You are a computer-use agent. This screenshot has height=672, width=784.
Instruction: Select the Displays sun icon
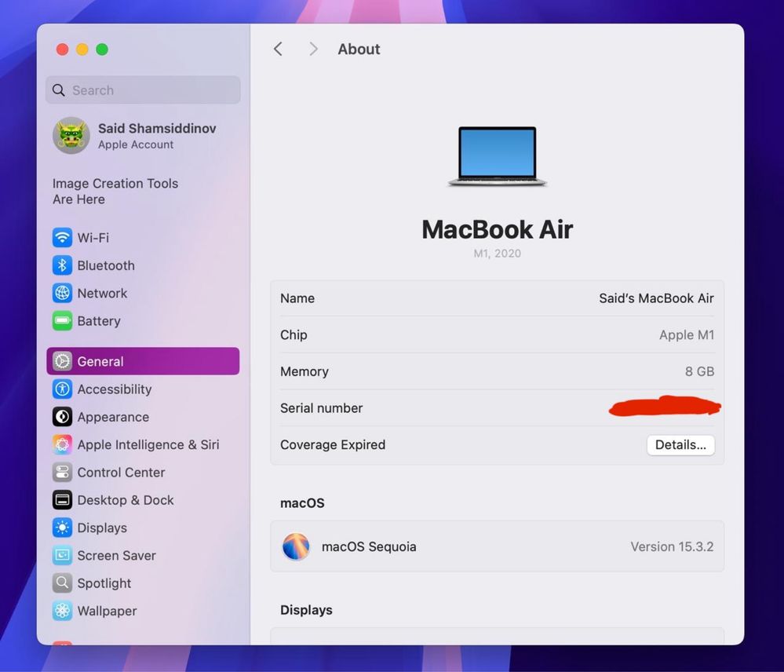(x=62, y=528)
